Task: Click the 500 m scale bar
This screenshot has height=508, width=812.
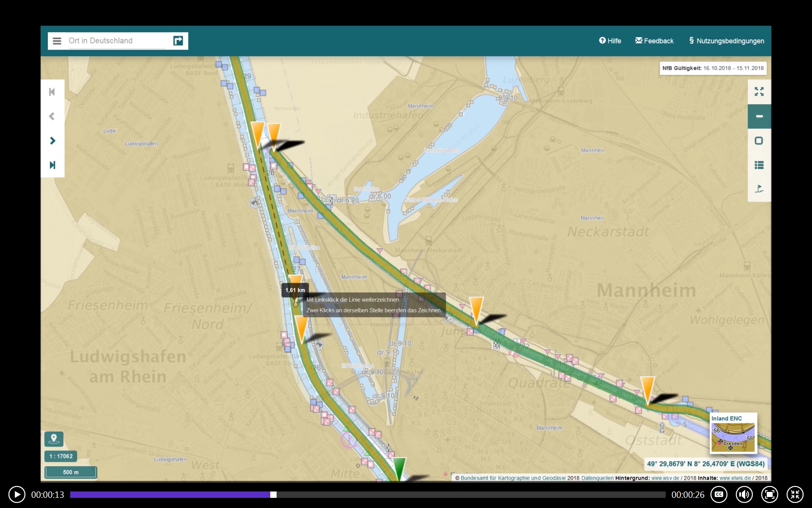Action: (71, 472)
